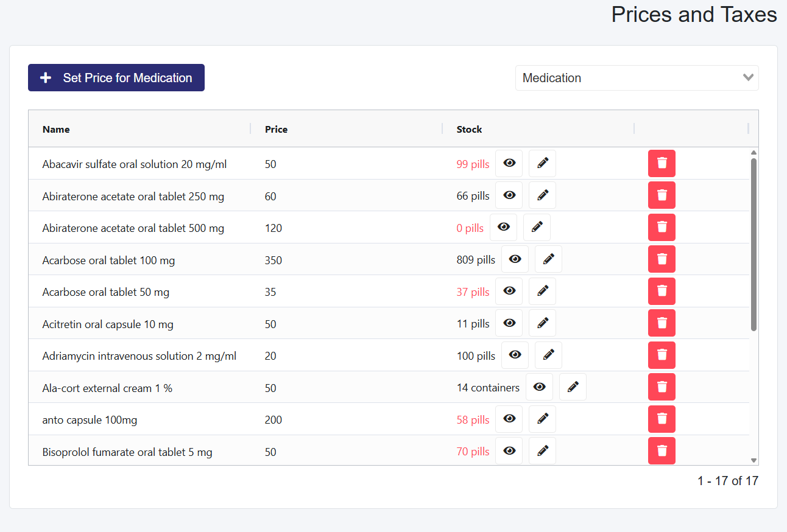Click Set Price for Medication button
Viewport: 787px width, 532px height.
coord(116,78)
